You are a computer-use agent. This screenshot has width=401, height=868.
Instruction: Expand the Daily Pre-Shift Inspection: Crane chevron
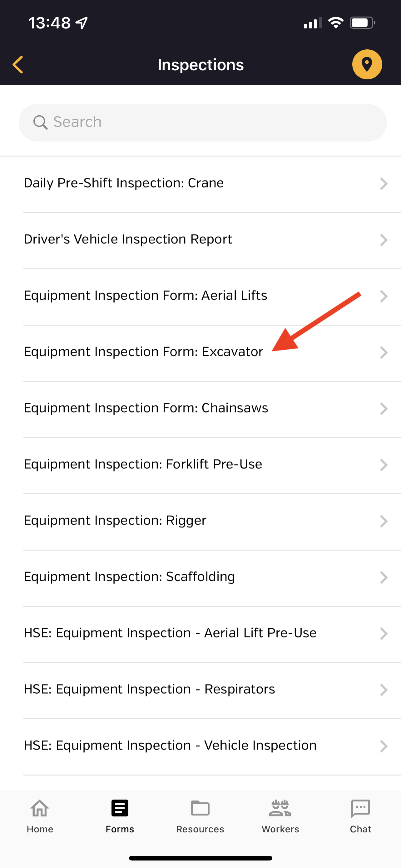pos(384,184)
